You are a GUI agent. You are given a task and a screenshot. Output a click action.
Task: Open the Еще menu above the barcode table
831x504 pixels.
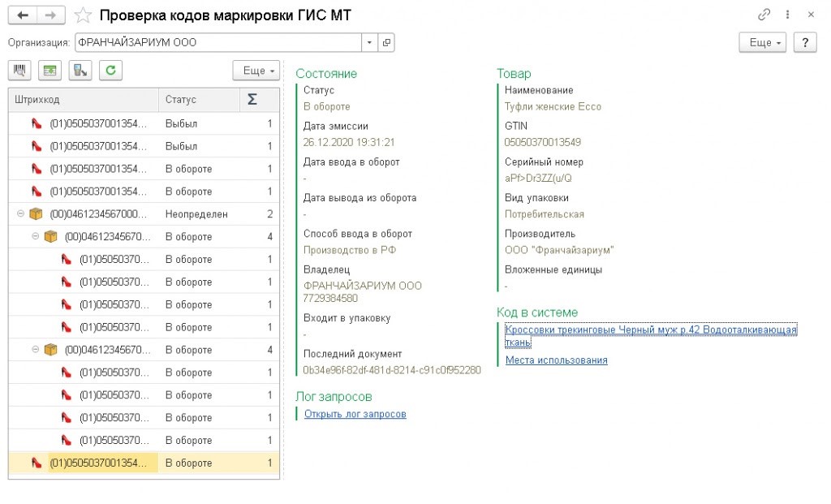pos(256,71)
